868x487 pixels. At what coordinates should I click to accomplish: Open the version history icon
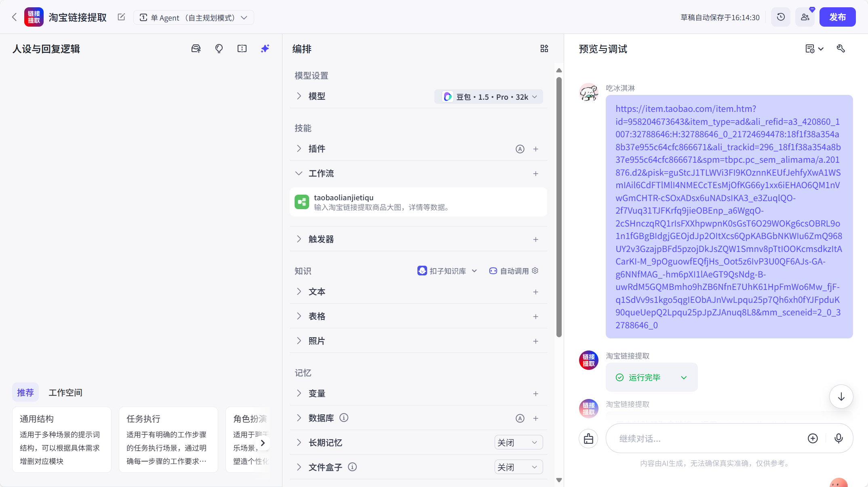780,17
